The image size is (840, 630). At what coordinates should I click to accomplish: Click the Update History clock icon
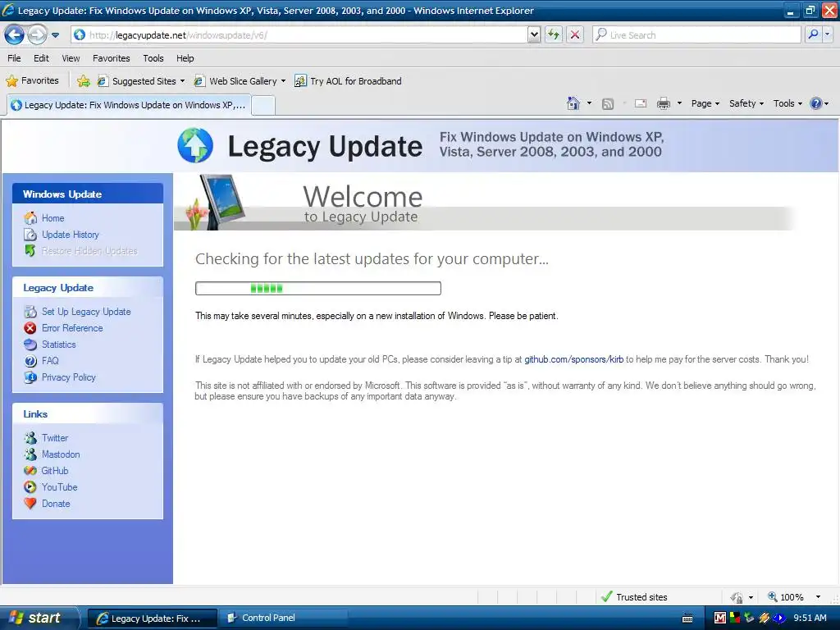(x=30, y=234)
